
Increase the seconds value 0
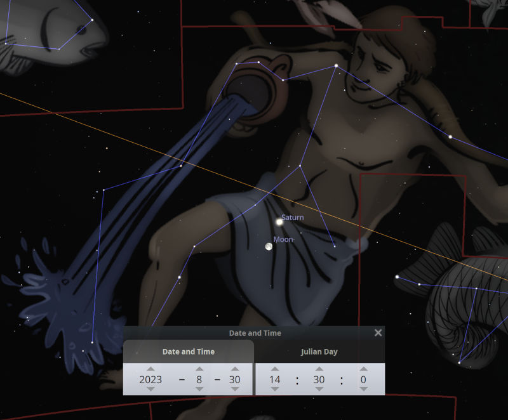363,369
